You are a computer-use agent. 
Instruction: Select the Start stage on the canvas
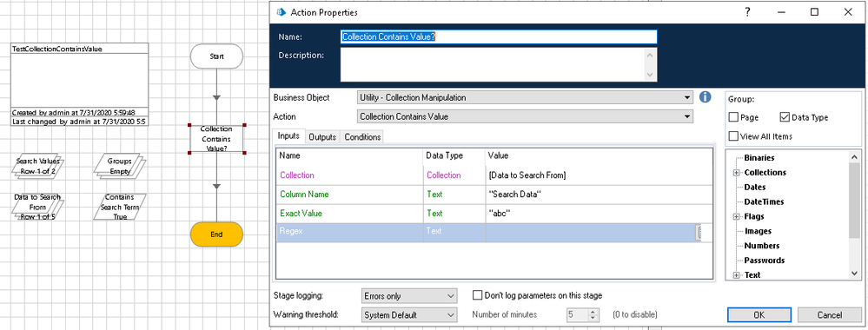tap(216, 56)
